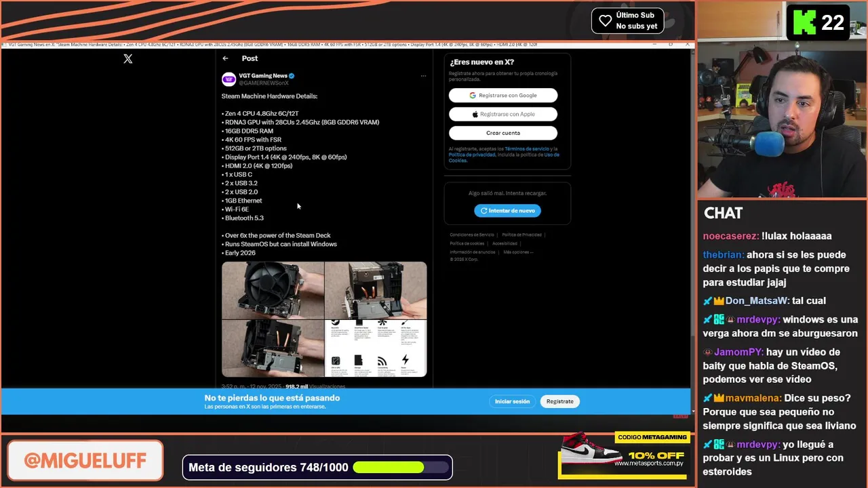
Task: Click the X logo in the sidebar
Action: click(x=128, y=59)
